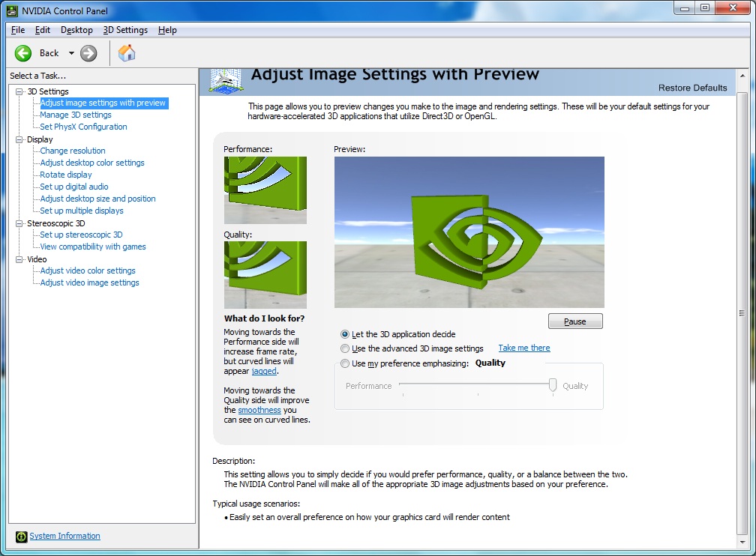This screenshot has height=556, width=756.
Task: Click the vertical scrollbar thumb
Action: click(742, 312)
